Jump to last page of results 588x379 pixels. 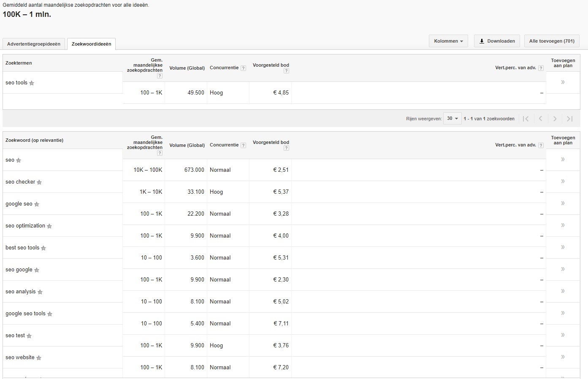pyautogui.click(x=569, y=119)
